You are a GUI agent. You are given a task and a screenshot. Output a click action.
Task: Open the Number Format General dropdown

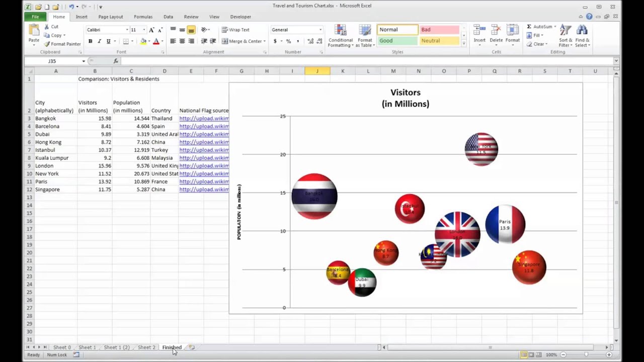click(x=320, y=30)
